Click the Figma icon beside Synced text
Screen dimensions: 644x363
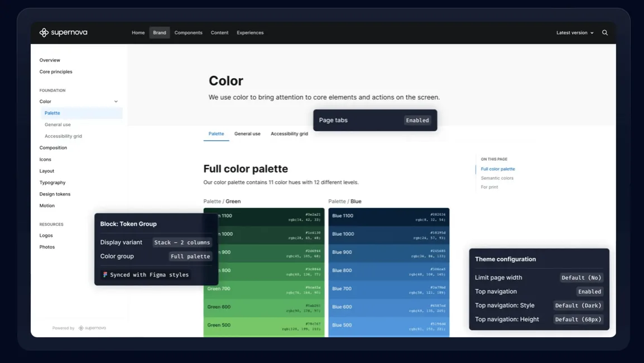(x=105, y=275)
